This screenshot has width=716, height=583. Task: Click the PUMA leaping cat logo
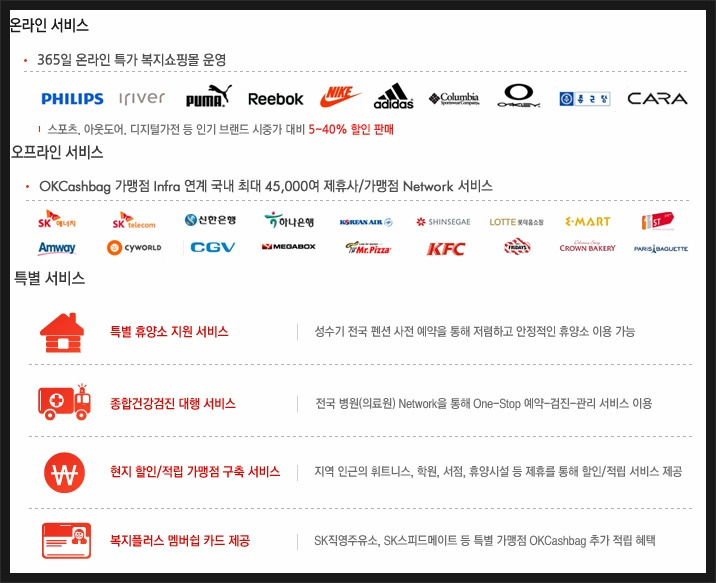click(x=209, y=96)
